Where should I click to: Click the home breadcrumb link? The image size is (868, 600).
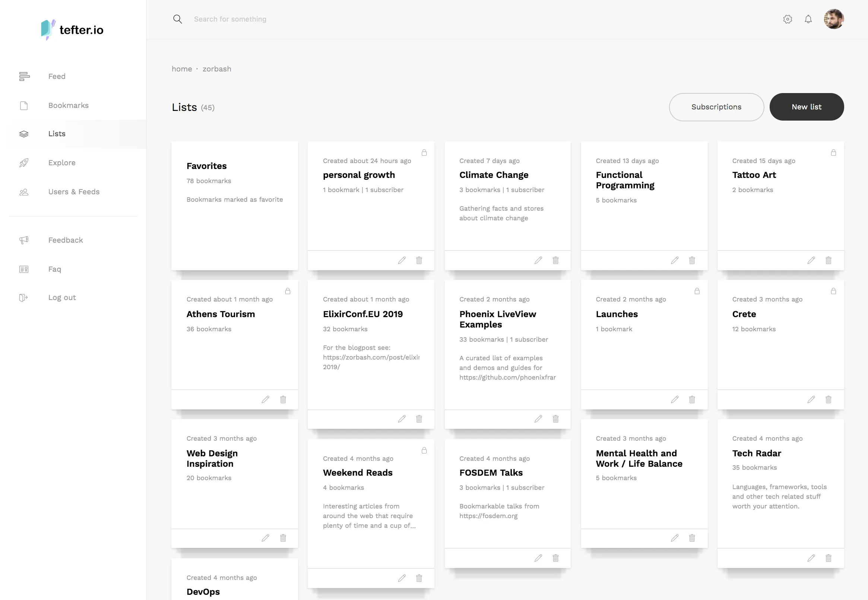[182, 69]
